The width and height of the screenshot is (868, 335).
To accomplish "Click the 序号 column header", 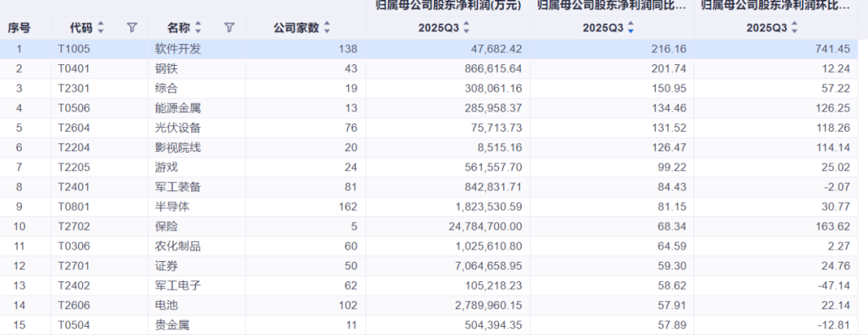I will coord(18,27).
